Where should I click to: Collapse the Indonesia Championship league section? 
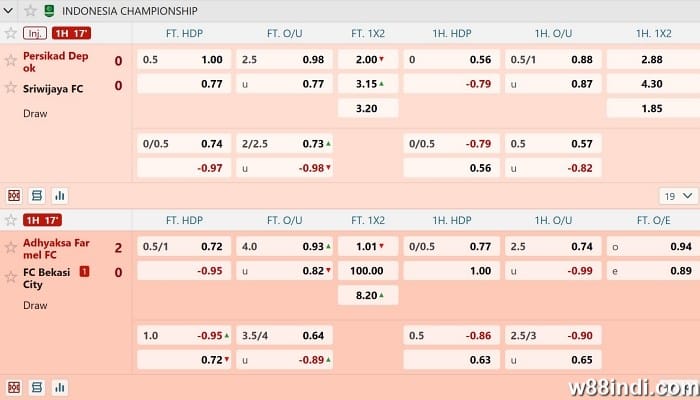(x=11, y=10)
